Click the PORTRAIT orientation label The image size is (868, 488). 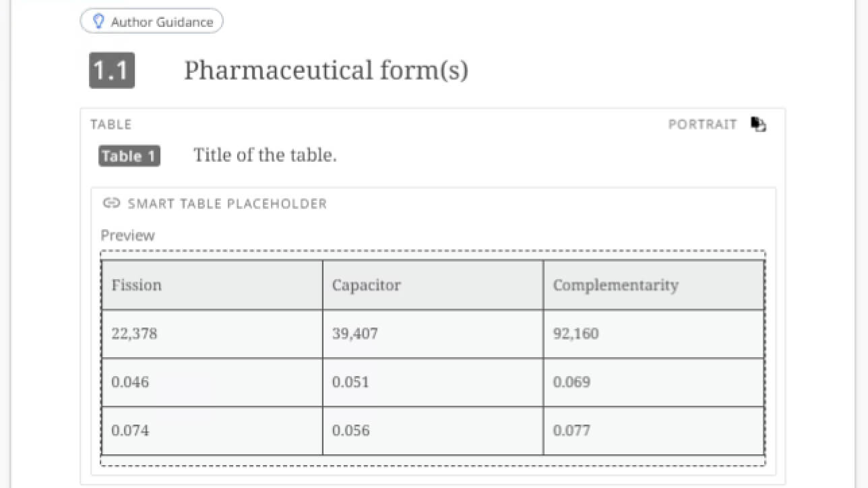click(702, 125)
